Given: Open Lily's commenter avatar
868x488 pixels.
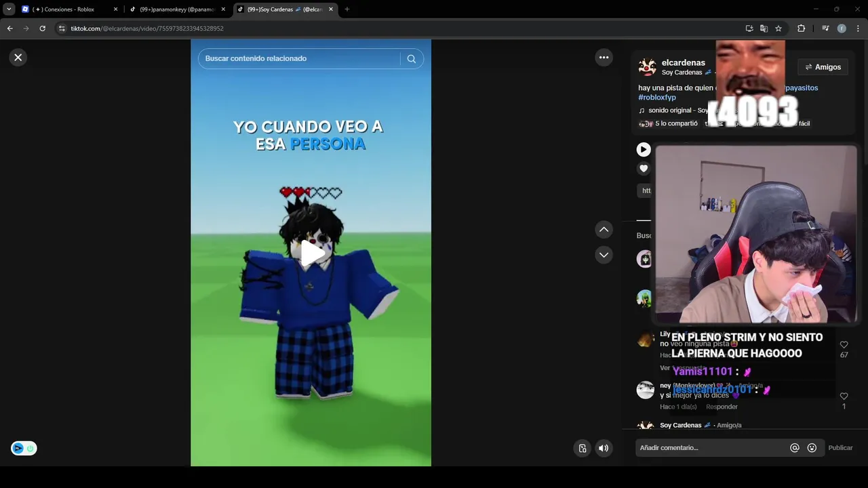Looking at the screenshot, I should [645, 339].
